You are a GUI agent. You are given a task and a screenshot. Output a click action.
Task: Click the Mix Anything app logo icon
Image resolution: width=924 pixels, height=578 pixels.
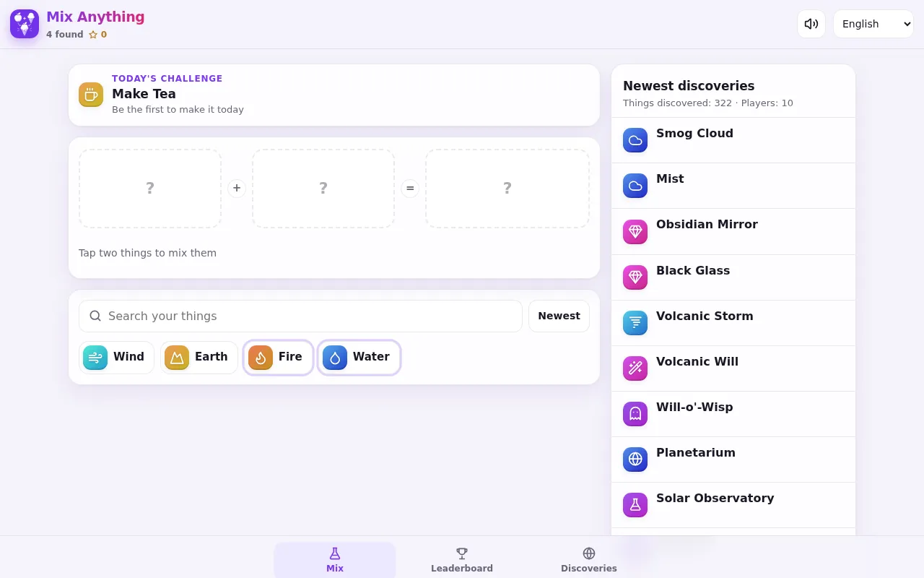click(25, 24)
